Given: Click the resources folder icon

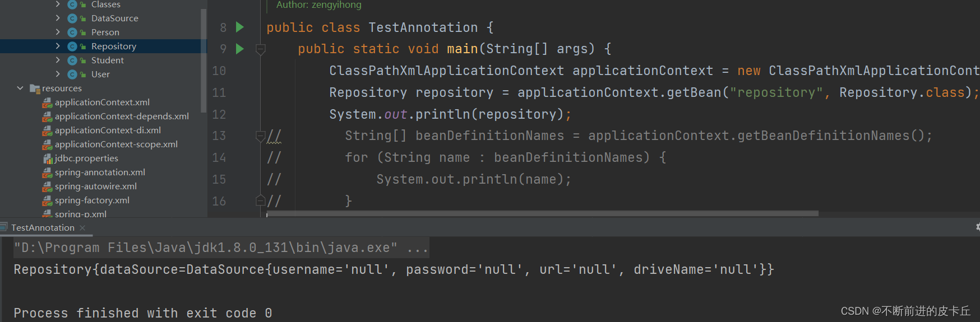Looking at the screenshot, I should [x=35, y=88].
